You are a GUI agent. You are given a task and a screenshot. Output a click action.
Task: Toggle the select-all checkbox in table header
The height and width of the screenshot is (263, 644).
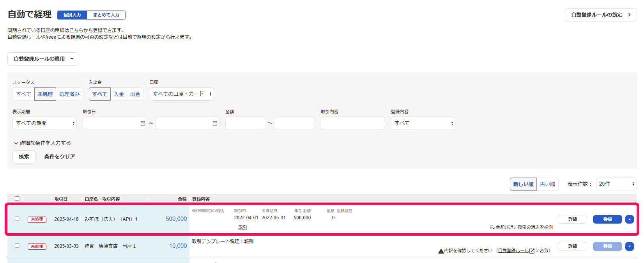[x=17, y=199]
